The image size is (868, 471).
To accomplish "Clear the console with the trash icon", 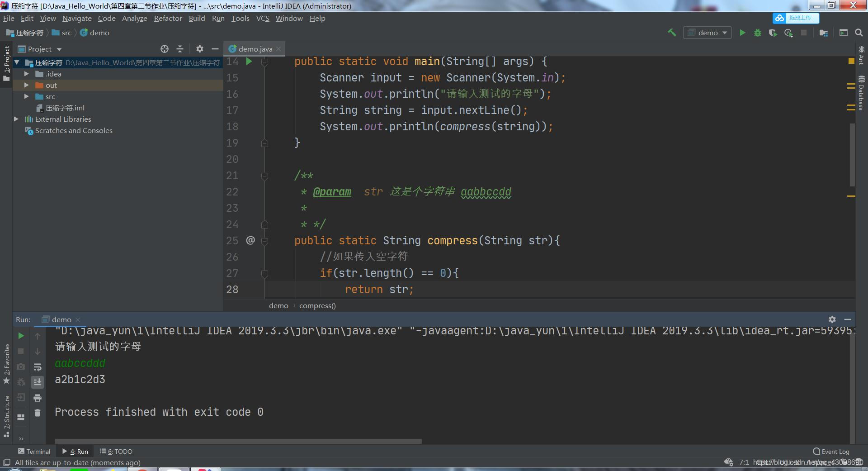I will pos(38,413).
